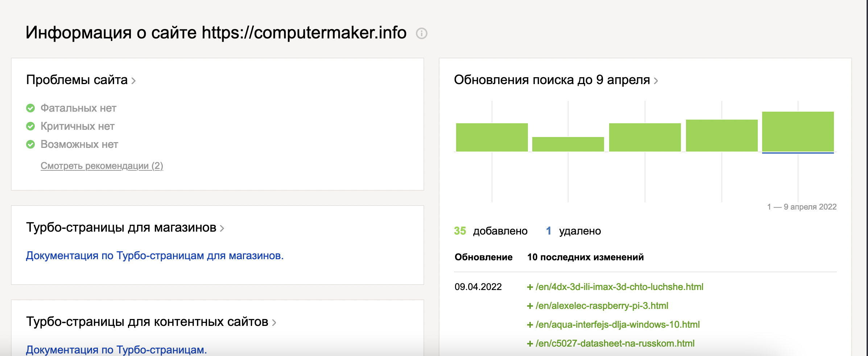
Task: Open the Документация по Турбо-страницам link
Action: point(116,350)
